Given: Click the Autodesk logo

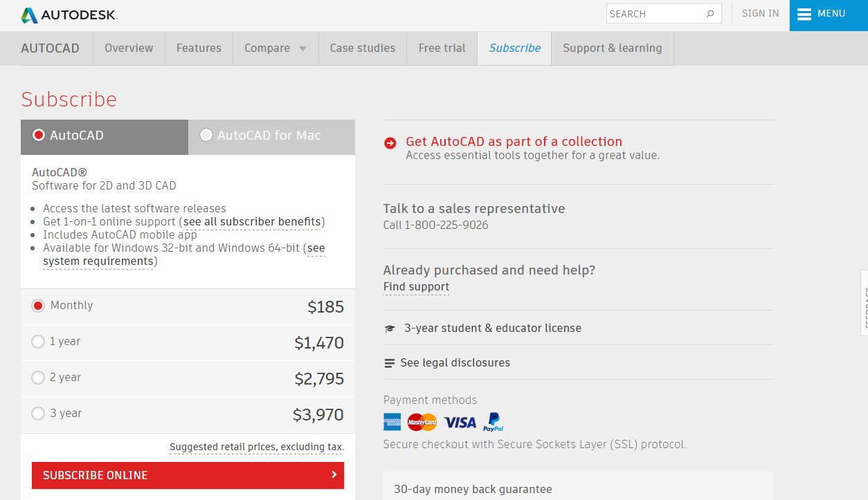Looking at the screenshot, I should coord(69,15).
